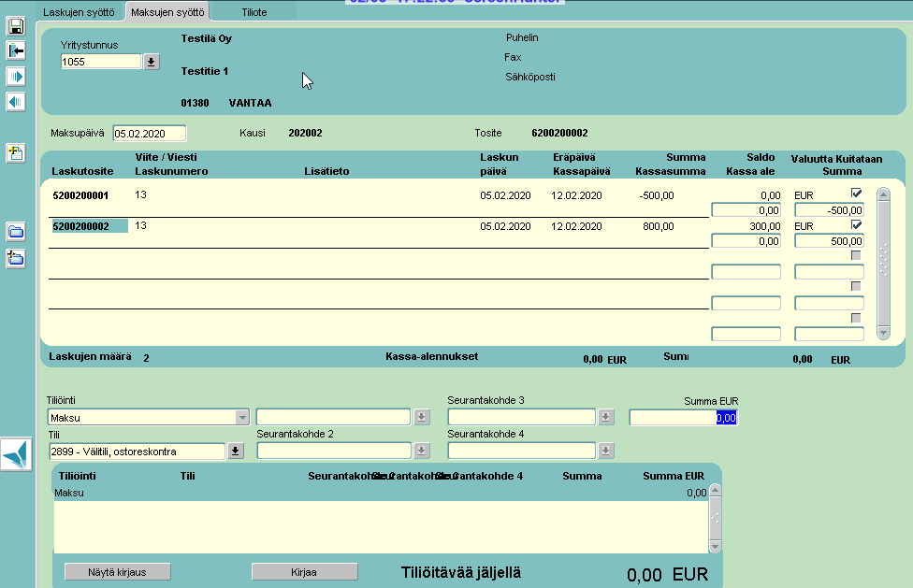Image resolution: width=913 pixels, height=588 pixels.
Task: Expand the Tiliöinti Maksu dropdown
Action: click(242, 417)
